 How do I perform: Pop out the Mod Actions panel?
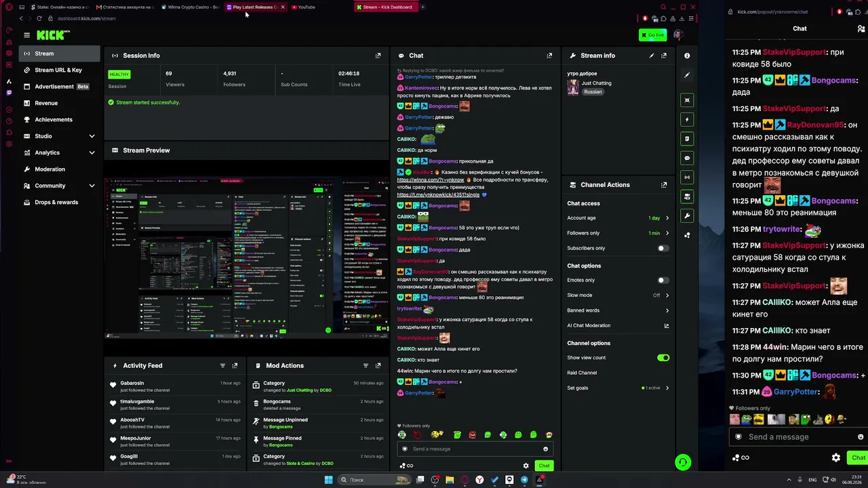pos(378,365)
